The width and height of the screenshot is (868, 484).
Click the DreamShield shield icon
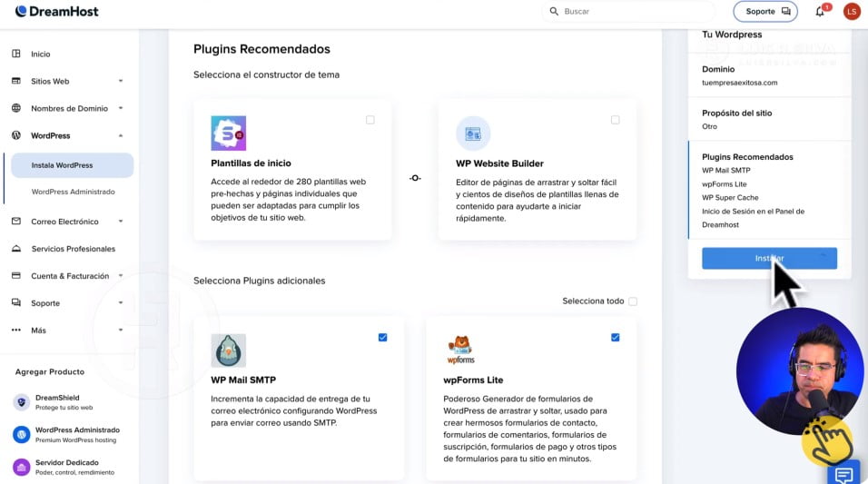click(21, 402)
